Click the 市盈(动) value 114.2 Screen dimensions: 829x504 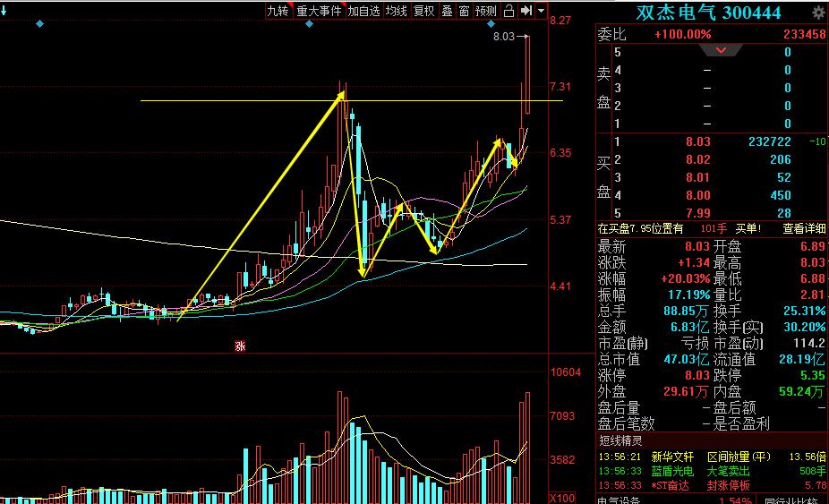[809, 343]
